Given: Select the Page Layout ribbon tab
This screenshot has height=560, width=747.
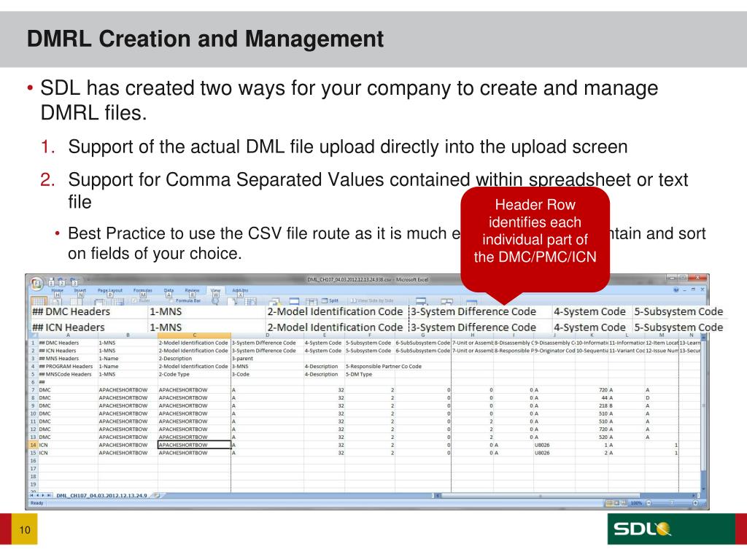Looking at the screenshot, I should [x=110, y=290].
